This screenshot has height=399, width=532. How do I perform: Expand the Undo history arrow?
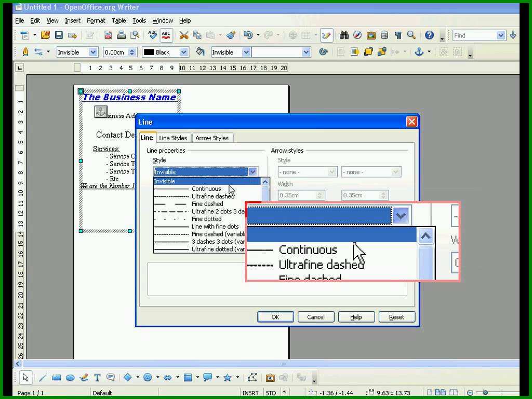pyautogui.click(x=258, y=35)
